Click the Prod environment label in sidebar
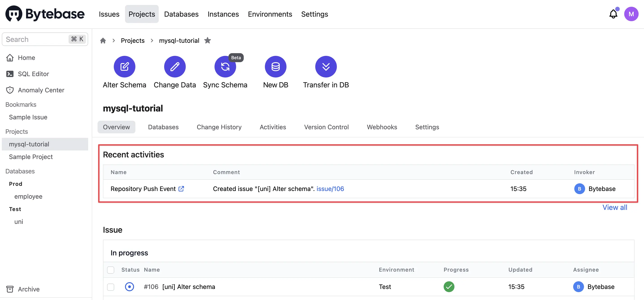Viewport: 644px width, 300px height. point(16,184)
